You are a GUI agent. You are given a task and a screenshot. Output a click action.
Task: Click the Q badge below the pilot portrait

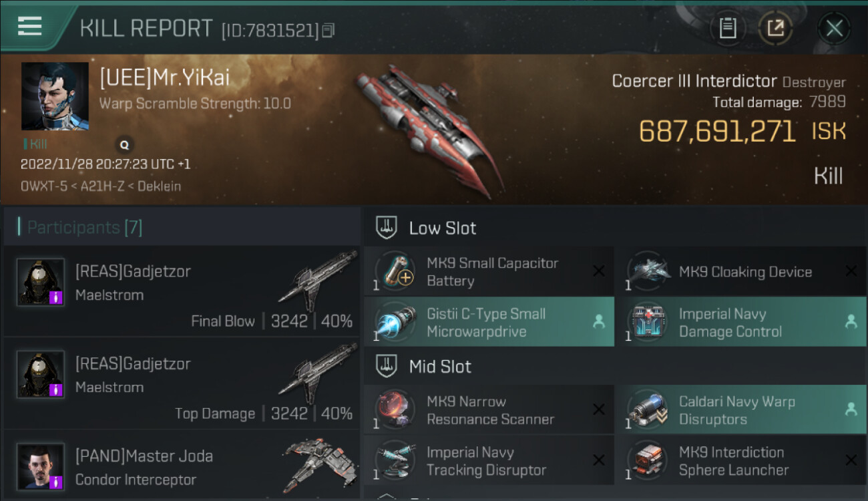tap(124, 144)
